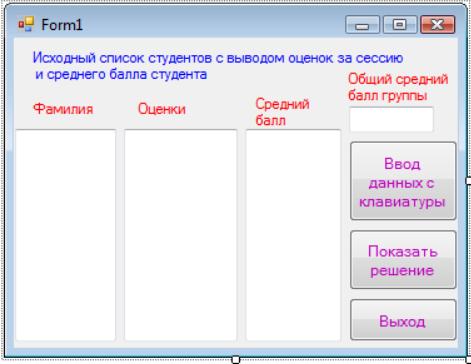Click the 'Выход' button
The width and height of the screenshot is (471, 364).
click(403, 320)
